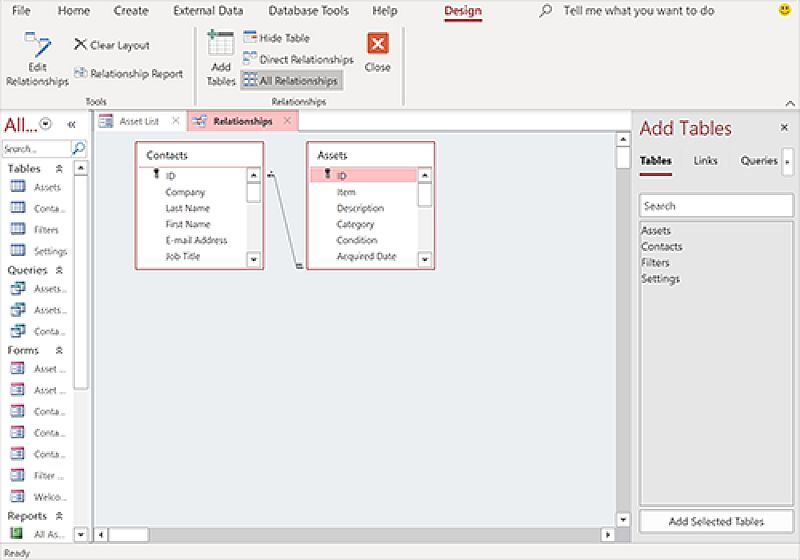Switch to the Asset List document tab
The height and width of the screenshot is (560, 800).
coord(138,121)
